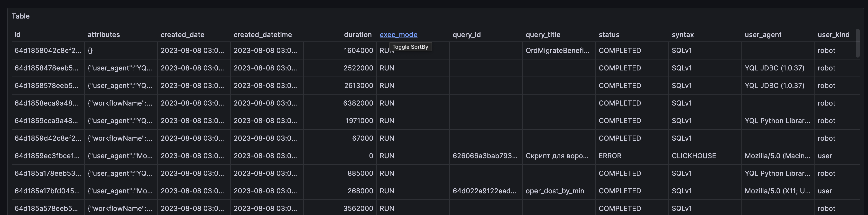Click the duration cell showing 67000
The image size is (868, 215).
coord(362,138)
